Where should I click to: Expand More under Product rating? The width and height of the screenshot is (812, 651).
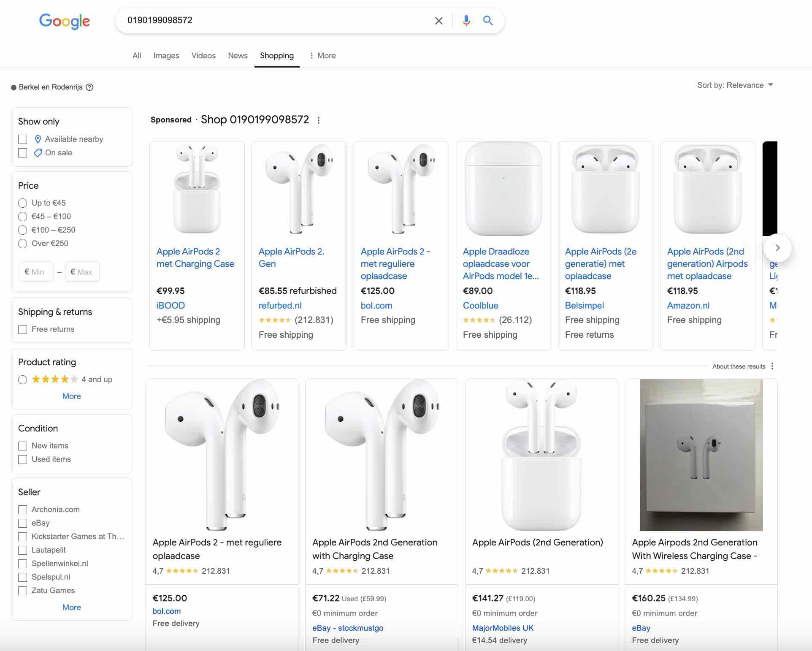tap(71, 396)
